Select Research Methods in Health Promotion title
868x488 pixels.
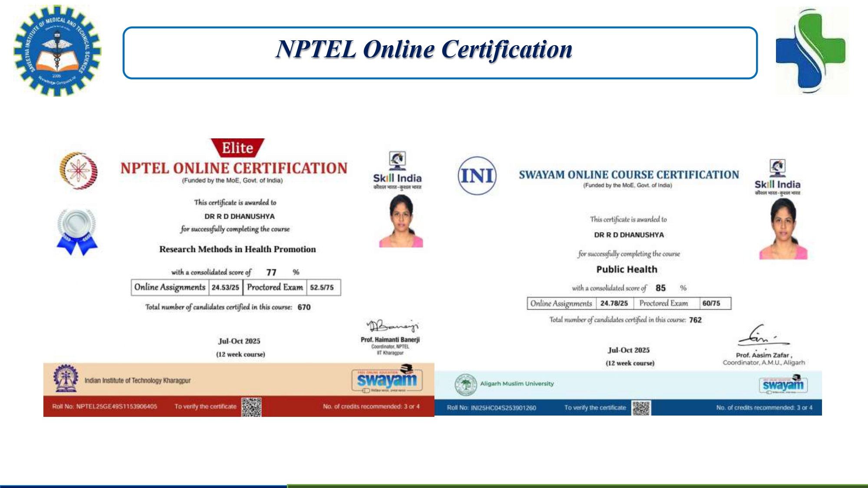coord(237,249)
